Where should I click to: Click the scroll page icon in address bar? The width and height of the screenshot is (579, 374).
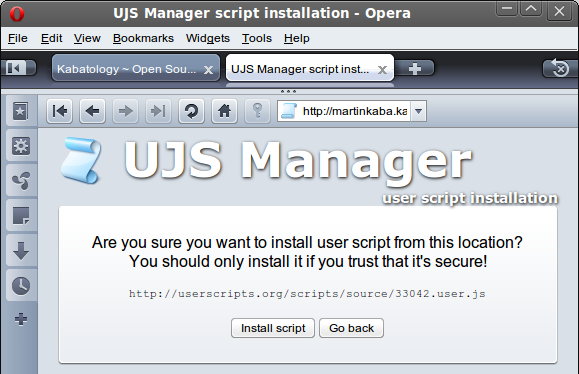coord(289,111)
